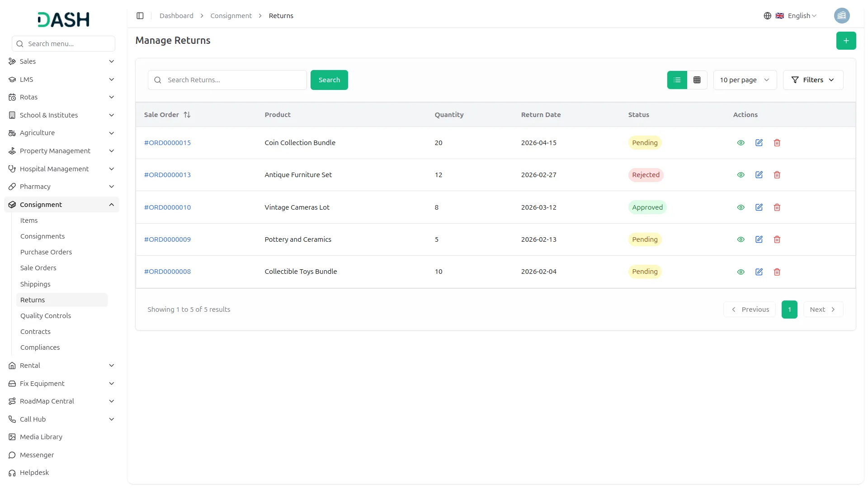Switch to grid view layout
868x488 pixels.
pos(697,80)
